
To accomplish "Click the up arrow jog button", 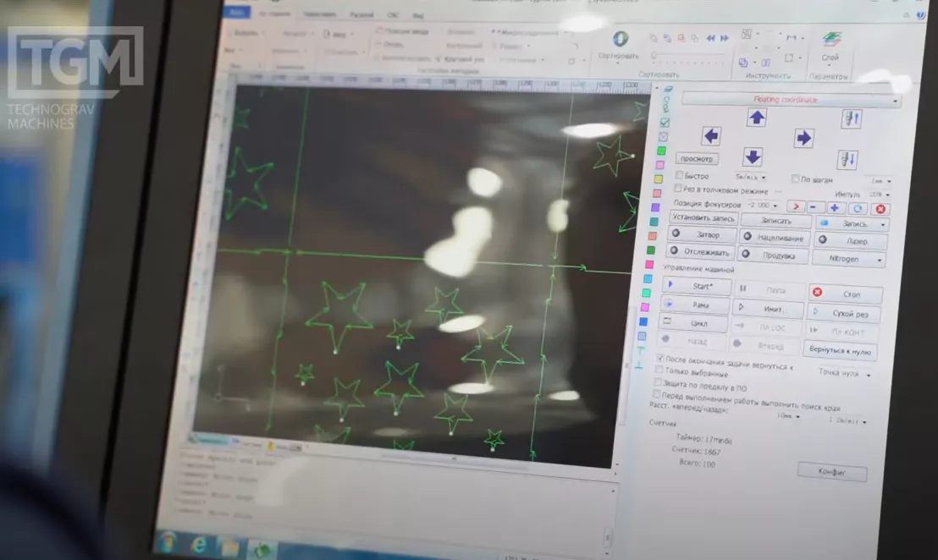I will [x=756, y=118].
